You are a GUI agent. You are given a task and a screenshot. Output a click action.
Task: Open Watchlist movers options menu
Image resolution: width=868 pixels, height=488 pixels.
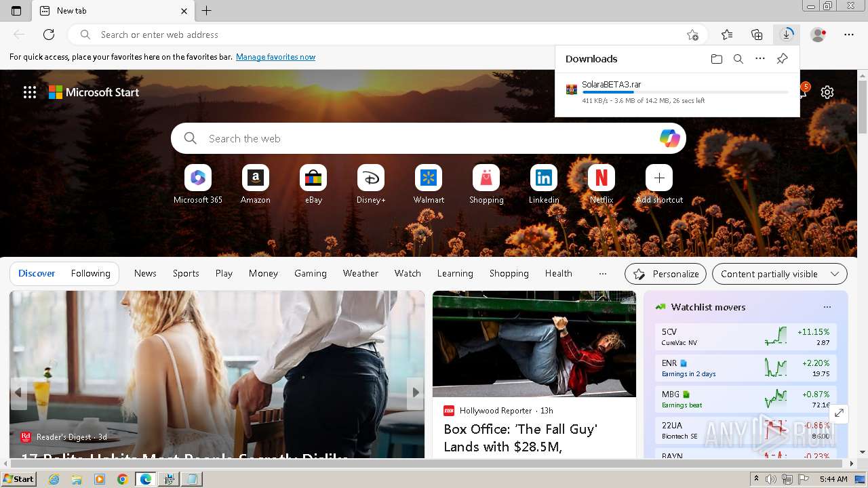827,307
